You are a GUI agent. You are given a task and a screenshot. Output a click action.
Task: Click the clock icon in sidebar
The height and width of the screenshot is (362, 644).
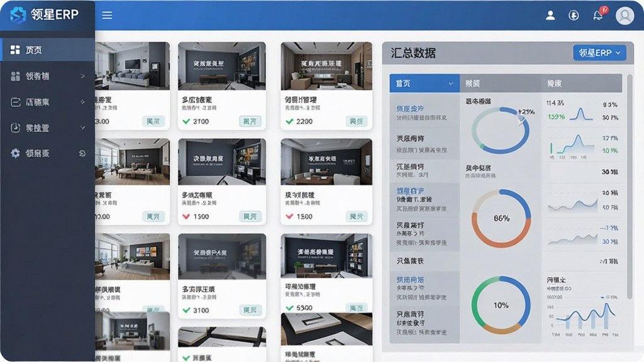(15, 128)
